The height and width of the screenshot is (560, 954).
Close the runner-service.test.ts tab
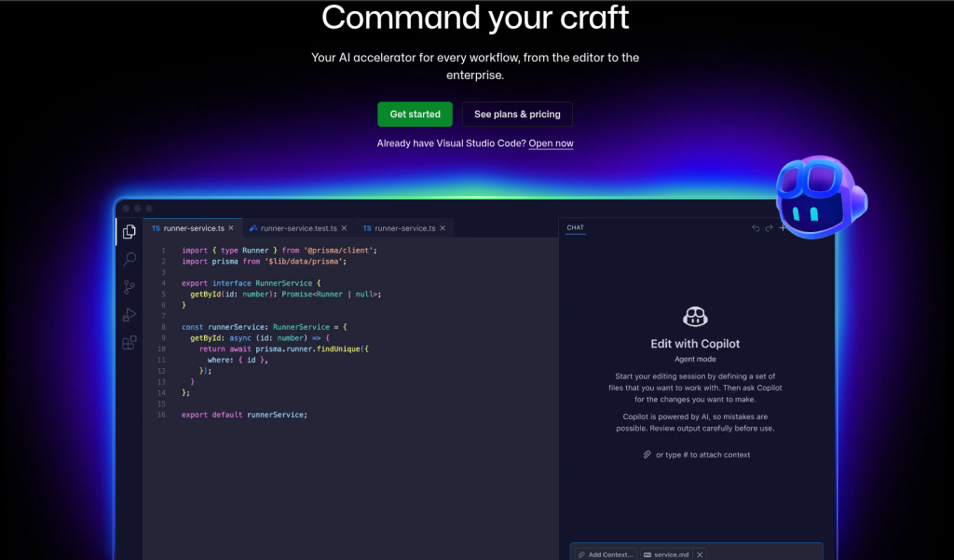pyautogui.click(x=344, y=228)
